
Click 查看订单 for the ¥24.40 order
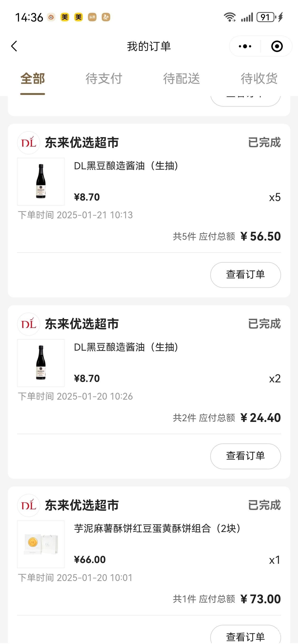245,456
